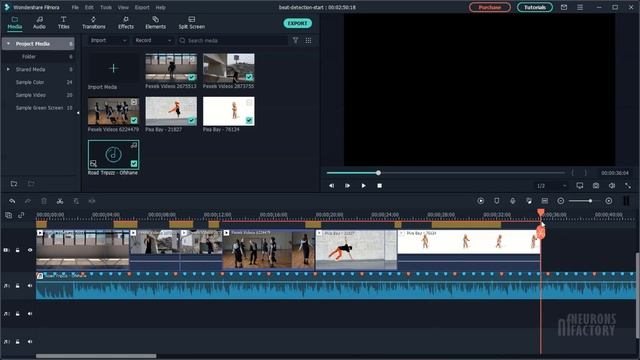Enter fullscreen preview with the expand icon
Image resolution: width=640 pixels, height=360 pixels.
click(628, 186)
